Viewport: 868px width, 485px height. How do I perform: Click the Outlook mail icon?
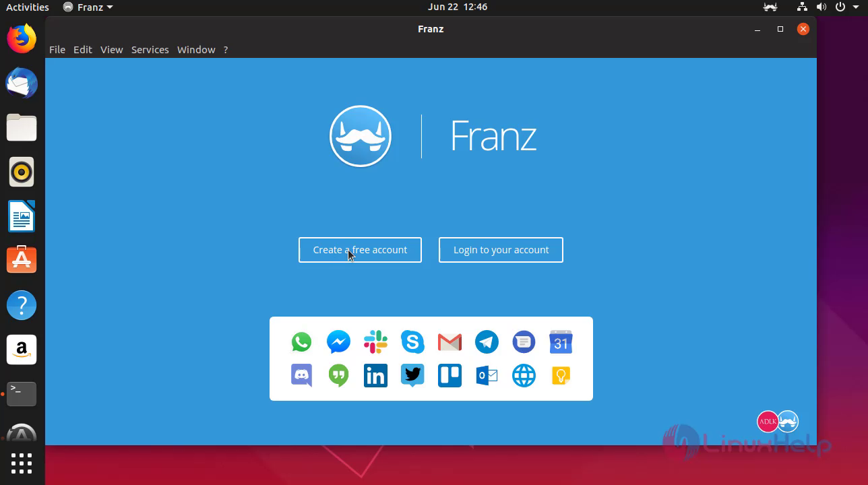pyautogui.click(x=487, y=376)
